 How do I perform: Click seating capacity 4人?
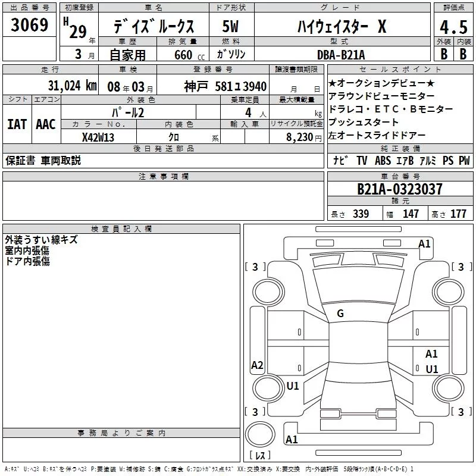(x=255, y=113)
